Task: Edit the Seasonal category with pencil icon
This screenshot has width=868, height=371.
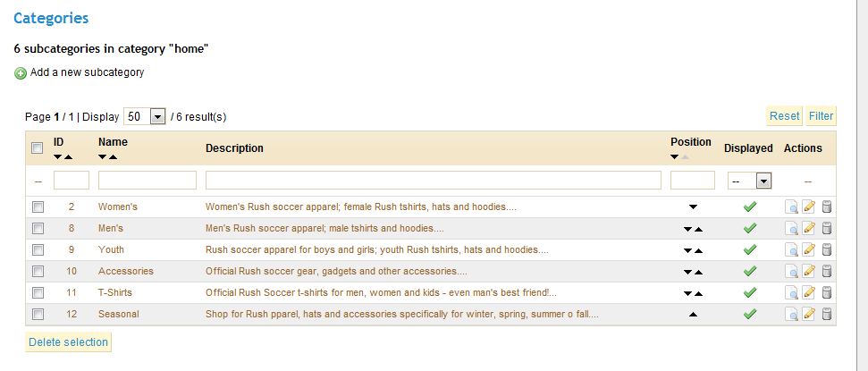Action: click(x=809, y=314)
